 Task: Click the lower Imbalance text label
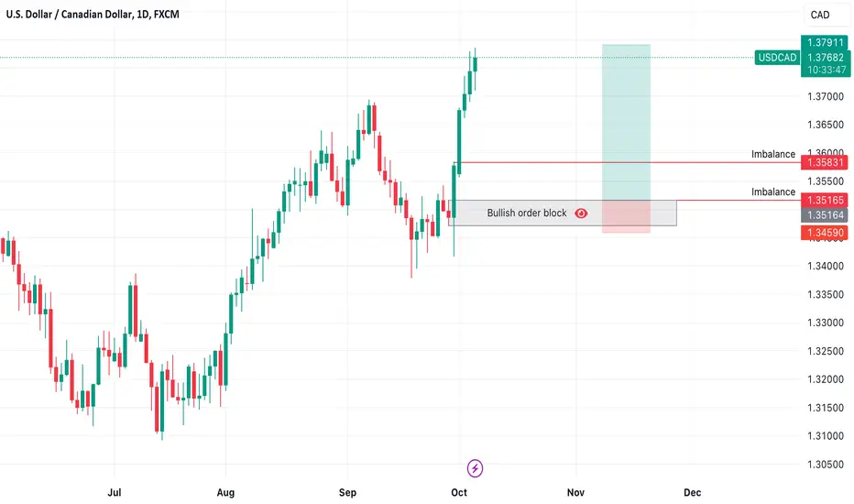772,192
